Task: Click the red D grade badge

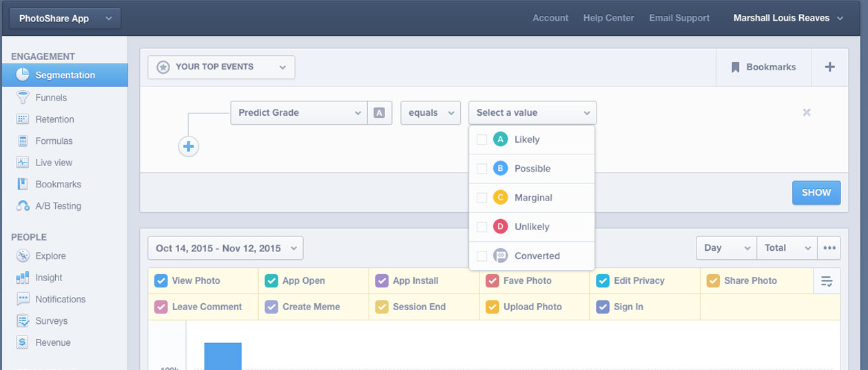Action: (500, 227)
